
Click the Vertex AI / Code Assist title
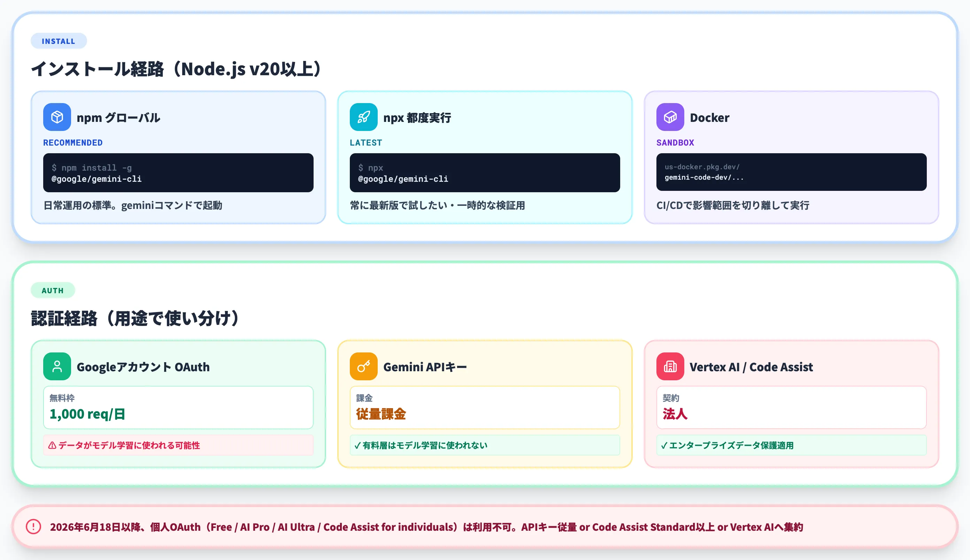[752, 367]
